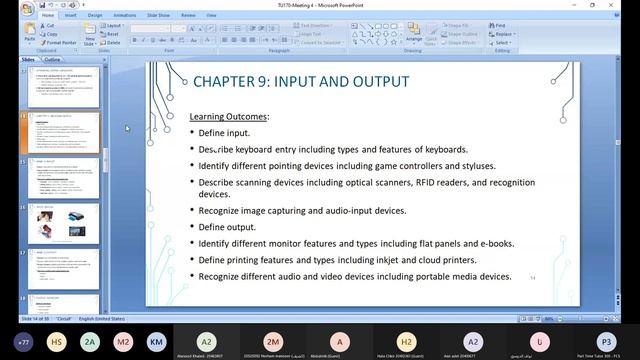Open the Office Button menu
The height and width of the screenshot is (360, 640).
(28, 8)
